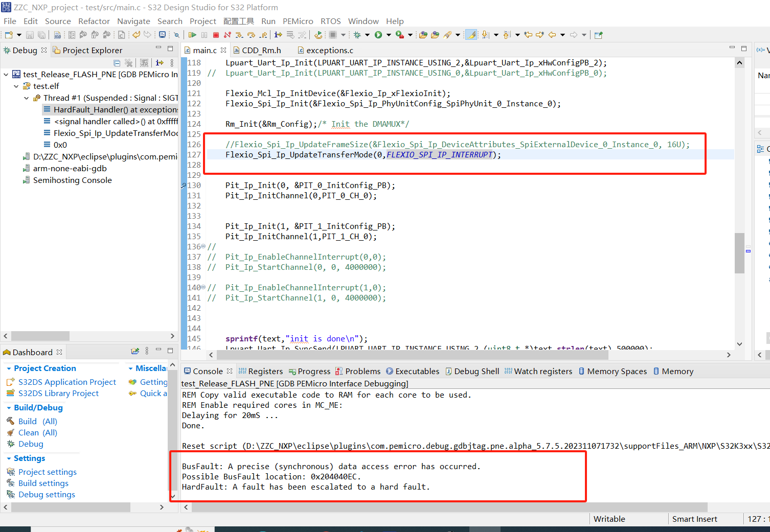Restart the debug session

click(318, 34)
